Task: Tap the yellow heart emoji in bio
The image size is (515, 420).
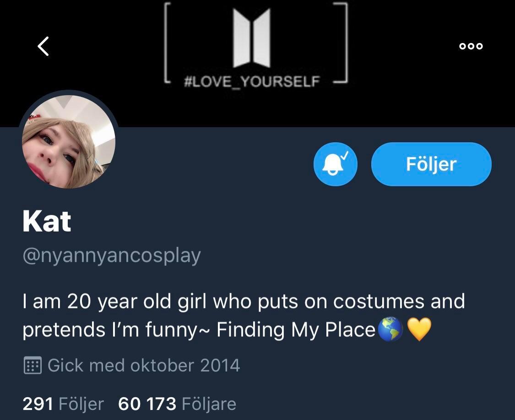Action: (419, 329)
